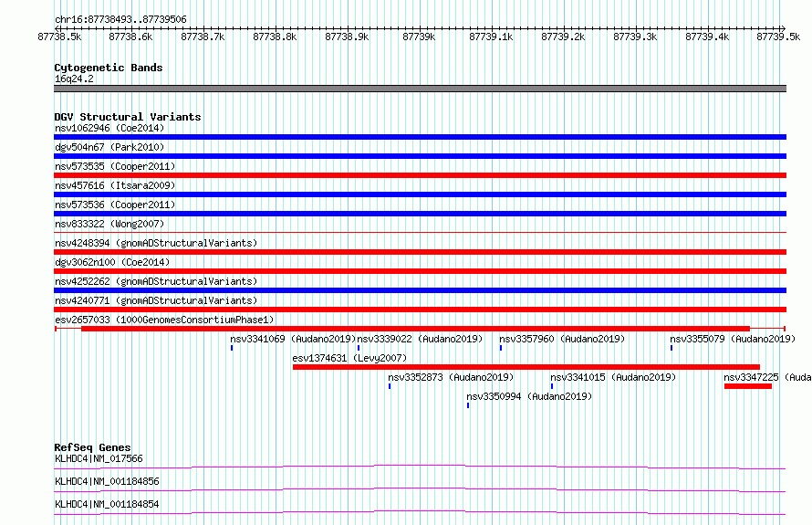Click the 87738.5k ruler tick label
The width and height of the screenshot is (812, 525).
point(59,37)
